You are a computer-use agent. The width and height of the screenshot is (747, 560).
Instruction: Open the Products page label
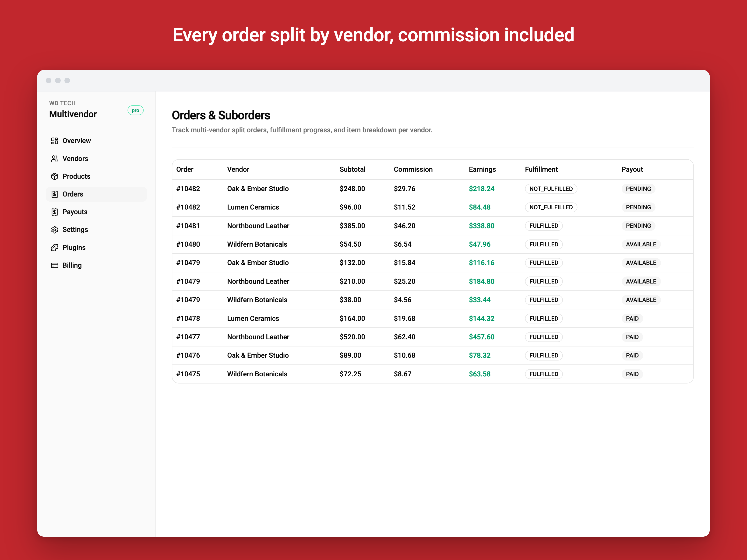[76, 176]
